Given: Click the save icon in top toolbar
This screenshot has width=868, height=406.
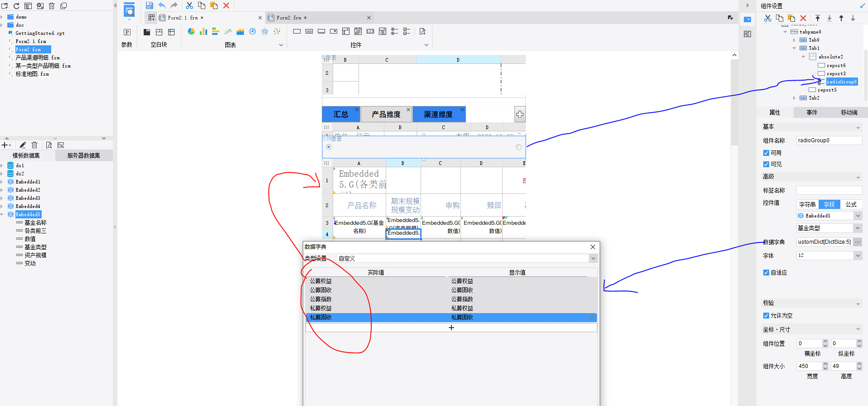Looking at the screenshot, I should 149,5.
